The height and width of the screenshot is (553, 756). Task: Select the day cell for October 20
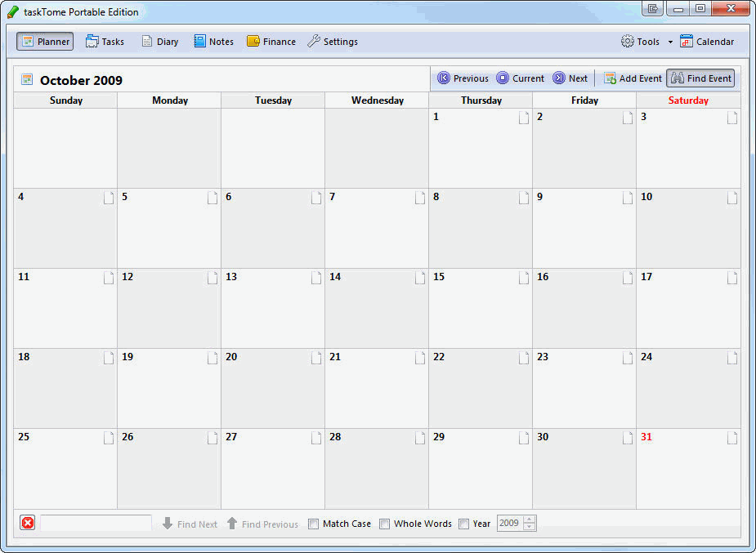(273, 388)
